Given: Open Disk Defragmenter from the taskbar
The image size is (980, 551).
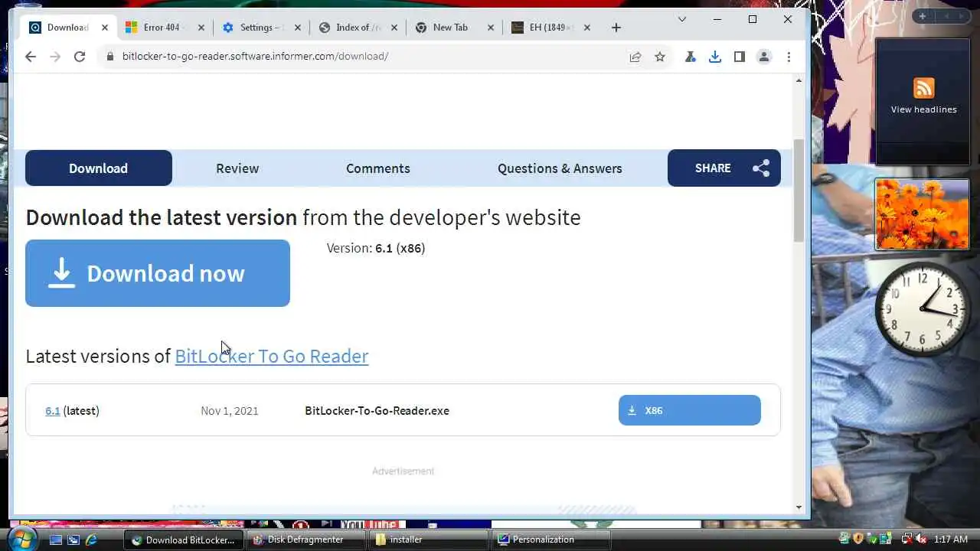Looking at the screenshot, I should [x=306, y=540].
